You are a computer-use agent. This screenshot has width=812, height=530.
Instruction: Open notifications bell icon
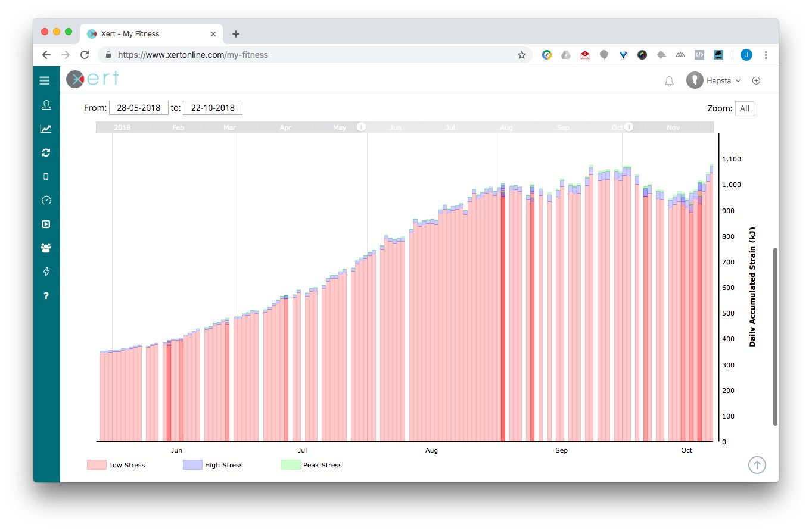coord(669,81)
